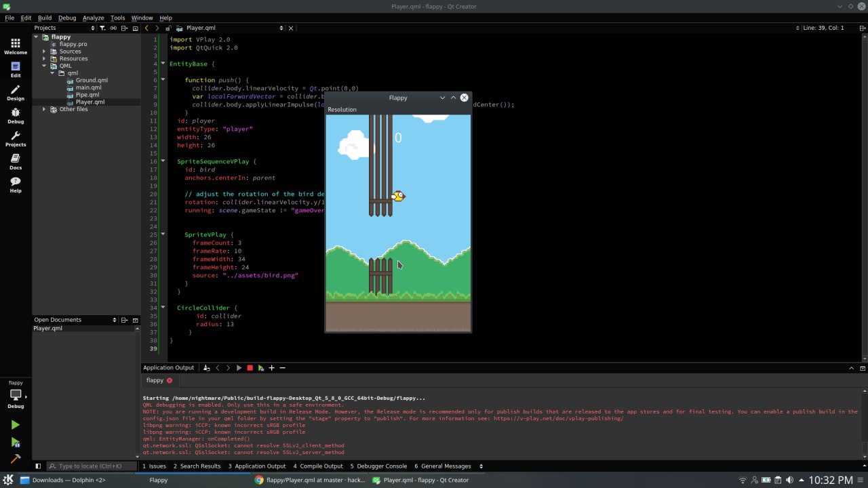Open the Welcome mode
This screenshot has height=488, width=868.
point(16,47)
